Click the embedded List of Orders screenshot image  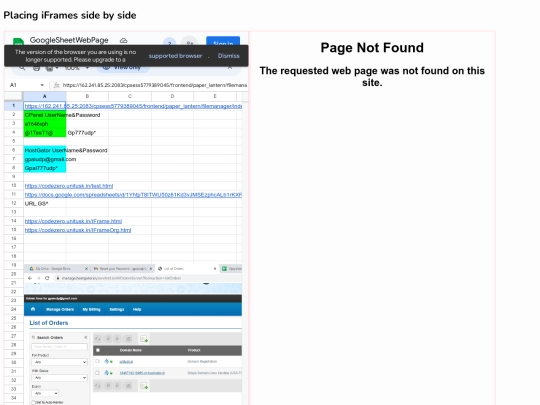133,334
